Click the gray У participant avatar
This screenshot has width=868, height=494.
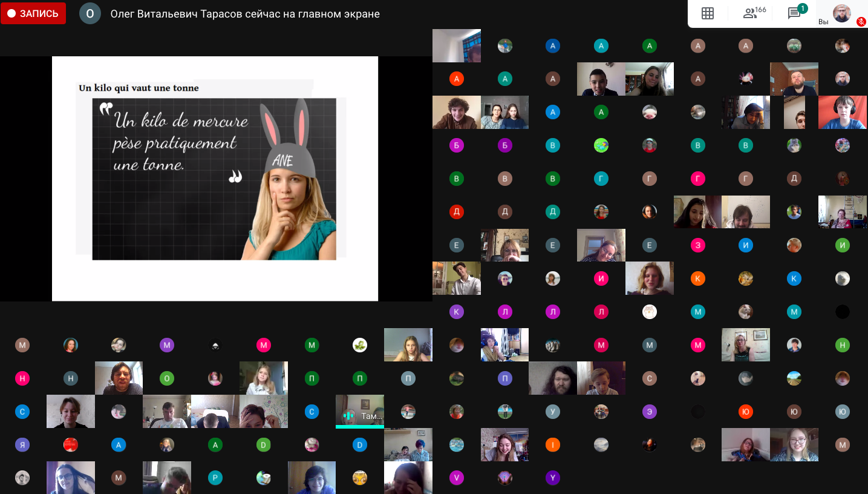(552, 412)
